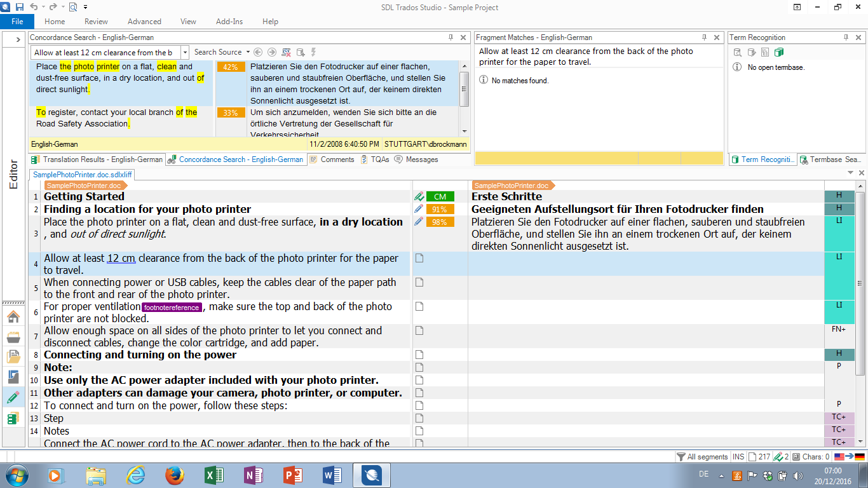The height and width of the screenshot is (488, 868).
Task: Open the Editor view pencil icon
Action: click(x=13, y=398)
